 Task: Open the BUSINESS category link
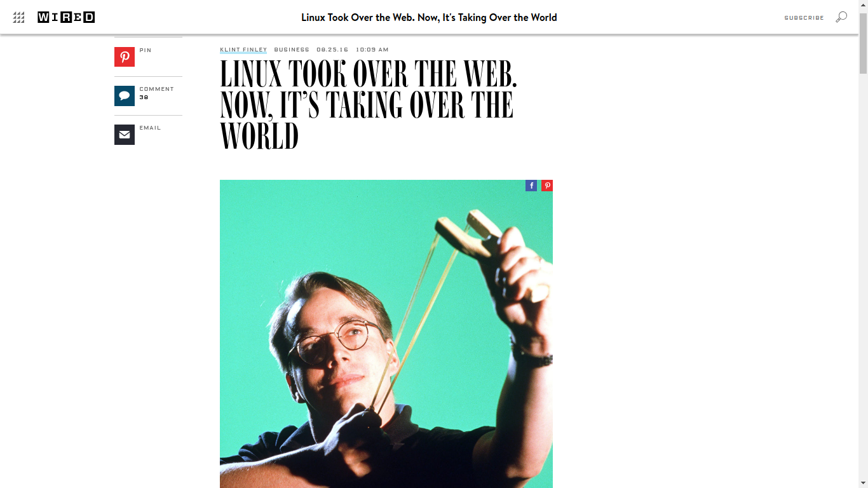pos(292,50)
